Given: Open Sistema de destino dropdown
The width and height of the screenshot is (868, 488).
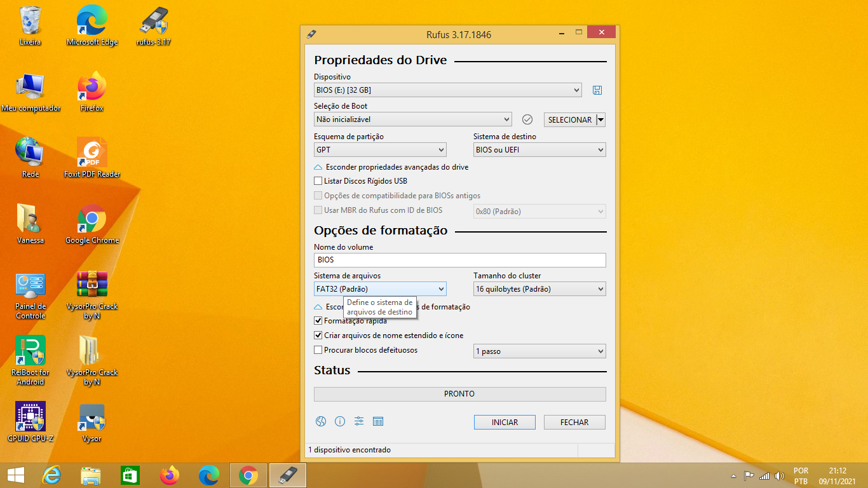Looking at the screenshot, I should pyautogui.click(x=539, y=150).
